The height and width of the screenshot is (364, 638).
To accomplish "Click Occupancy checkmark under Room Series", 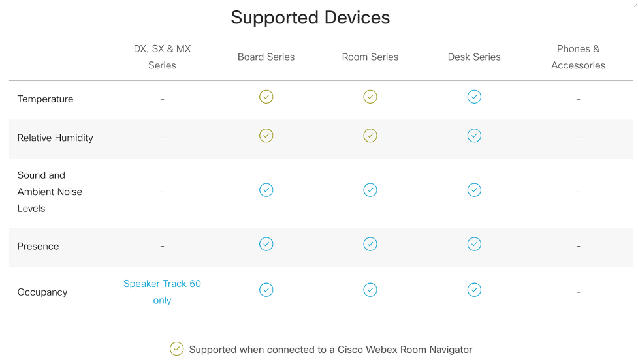I will coord(370,290).
